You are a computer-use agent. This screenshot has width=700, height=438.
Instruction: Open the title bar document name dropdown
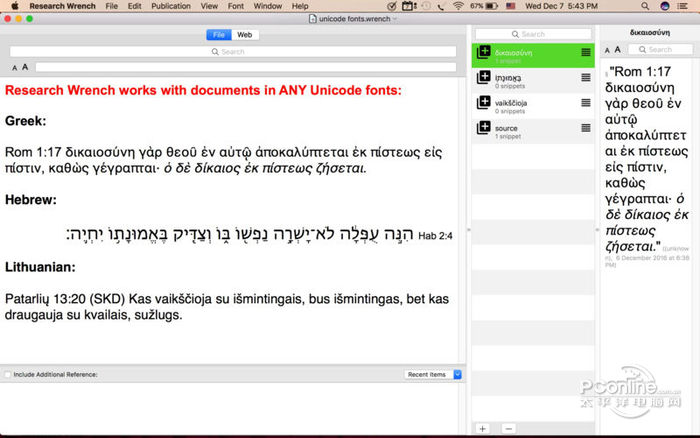(x=395, y=19)
